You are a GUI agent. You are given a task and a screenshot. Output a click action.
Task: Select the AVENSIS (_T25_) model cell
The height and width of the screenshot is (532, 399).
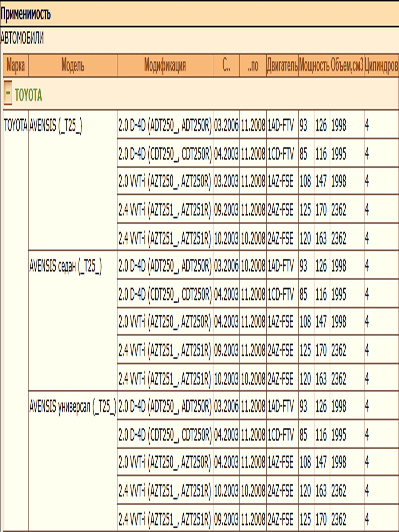55,126
